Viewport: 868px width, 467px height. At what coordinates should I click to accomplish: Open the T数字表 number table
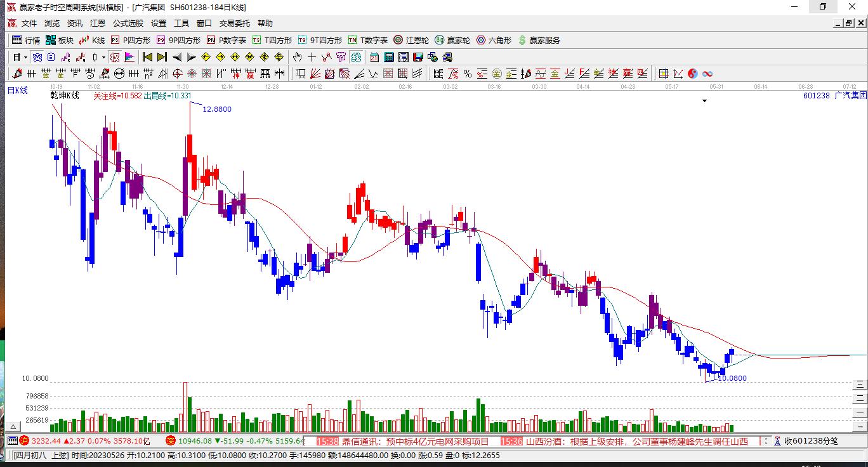click(x=367, y=40)
